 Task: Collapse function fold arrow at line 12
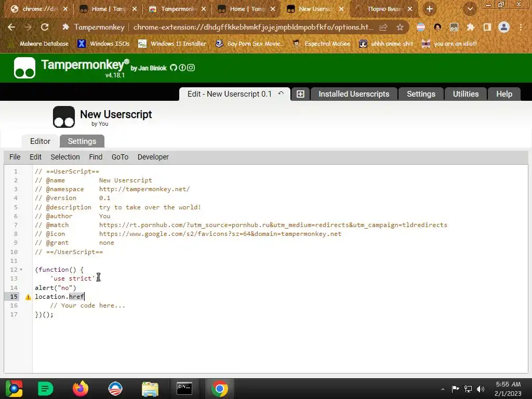pyautogui.click(x=21, y=270)
